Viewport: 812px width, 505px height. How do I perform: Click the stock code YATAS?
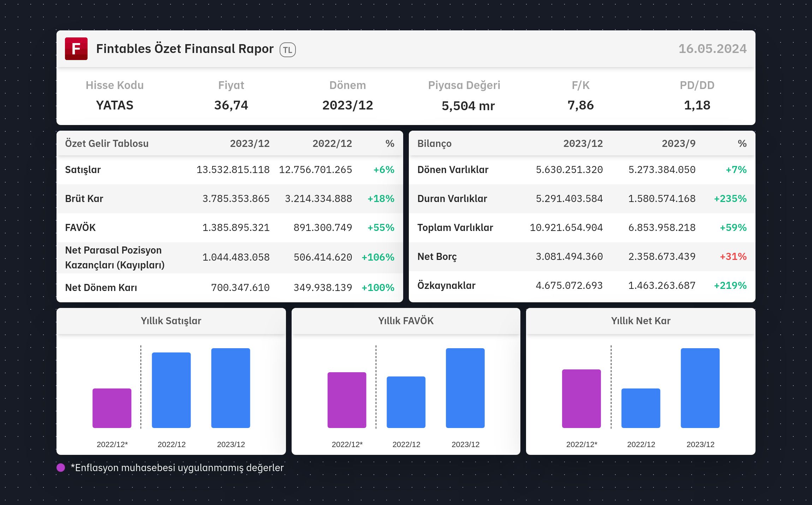point(115,105)
